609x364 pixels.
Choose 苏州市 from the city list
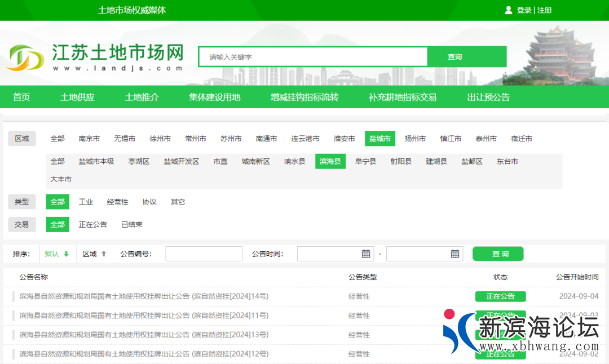(x=231, y=139)
